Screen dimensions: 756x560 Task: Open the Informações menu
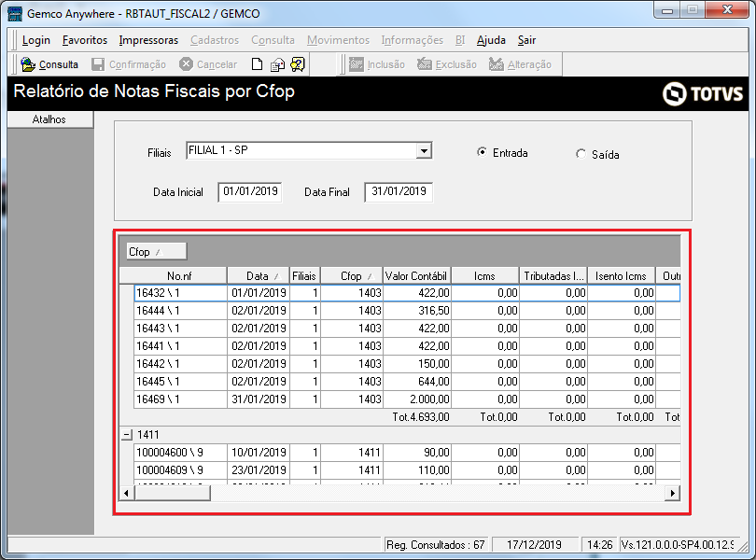coord(413,40)
